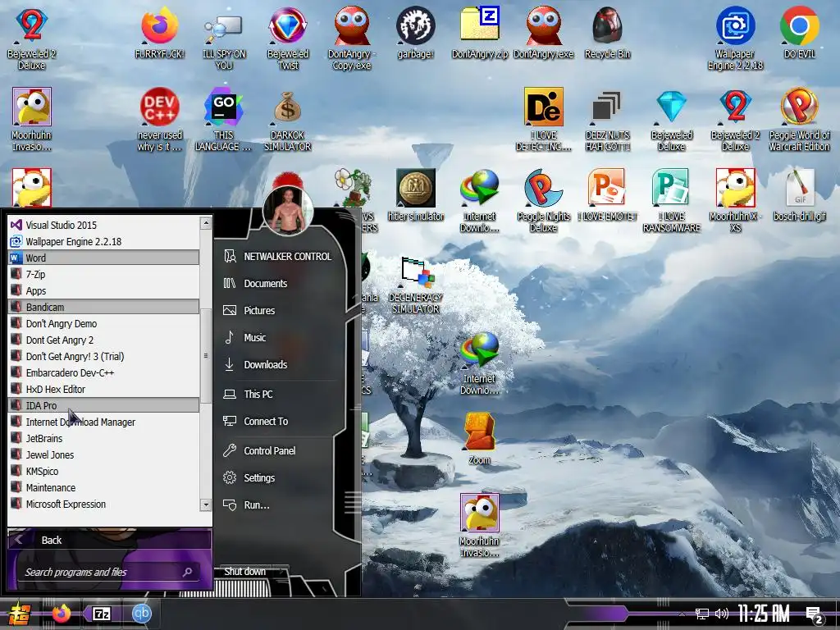The height and width of the screenshot is (630, 840).
Task: Open the Shut down options arrow
Action: (281, 572)
